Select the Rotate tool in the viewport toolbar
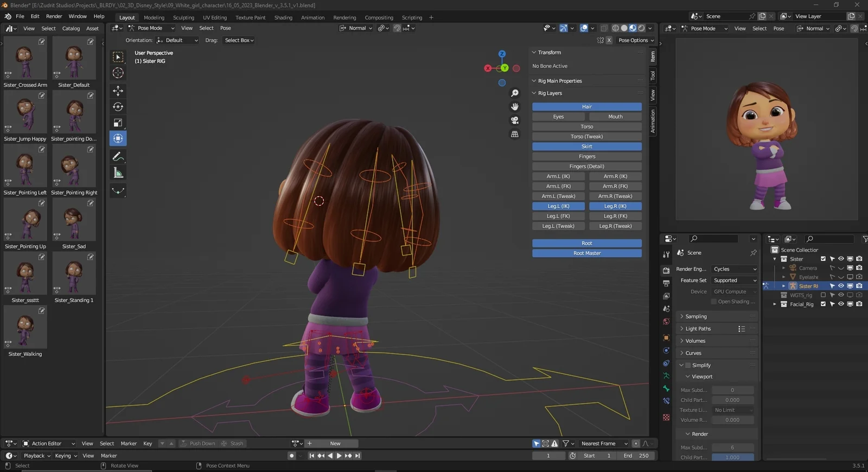This screenshot has width=868, height=472. coord(118,107)
